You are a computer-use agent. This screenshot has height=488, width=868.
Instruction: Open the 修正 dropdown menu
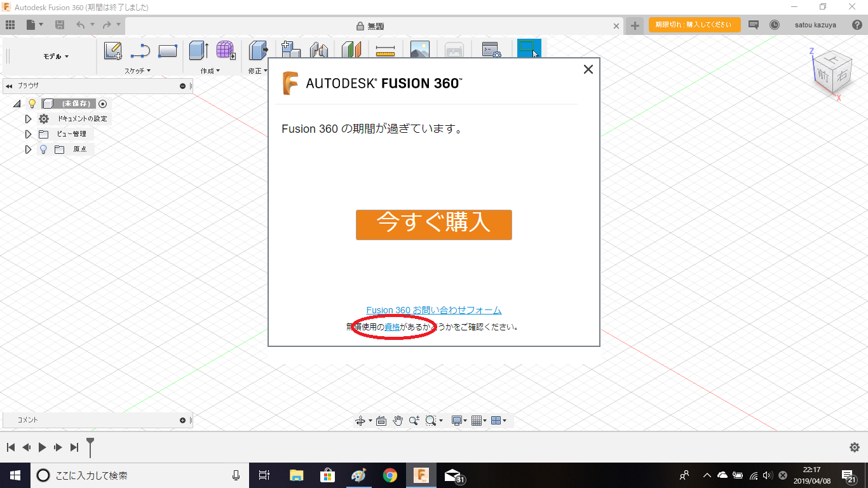tap(258, 71)
